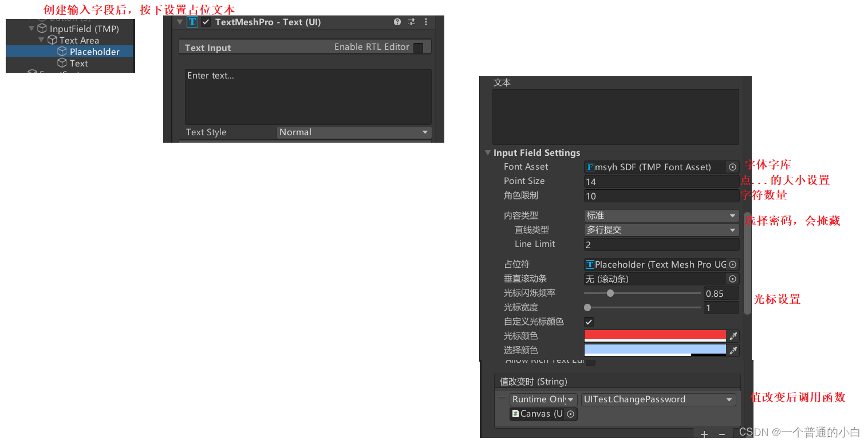The height and width of the screenshot is (443, 868).
Task: Open the Text Style dropdown
Action: tap(354, 132)
